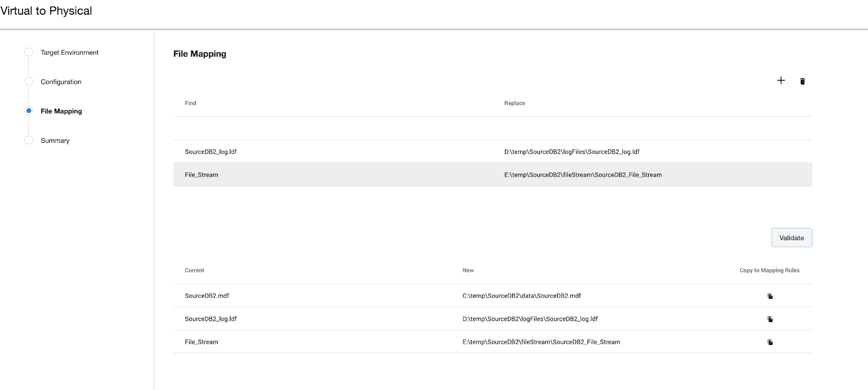
Task: Click the plus icon to add mapping rule
Action: pyautogui.click(x=781, y=80)
